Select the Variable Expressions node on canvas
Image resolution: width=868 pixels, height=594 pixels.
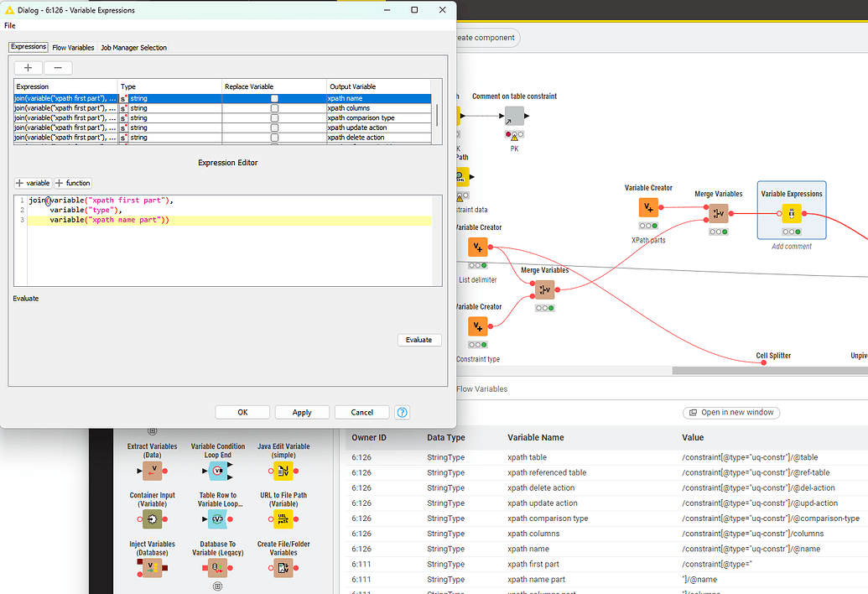pos(791,214)
